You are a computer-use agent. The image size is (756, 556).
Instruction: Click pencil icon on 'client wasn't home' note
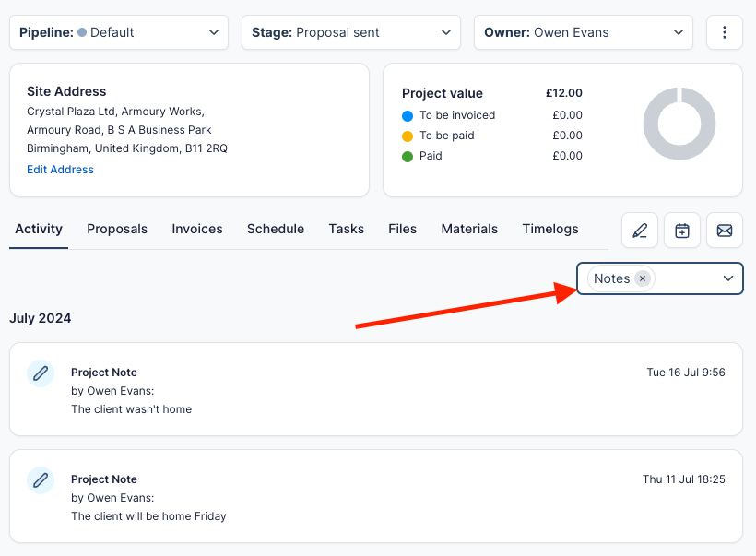40,373
